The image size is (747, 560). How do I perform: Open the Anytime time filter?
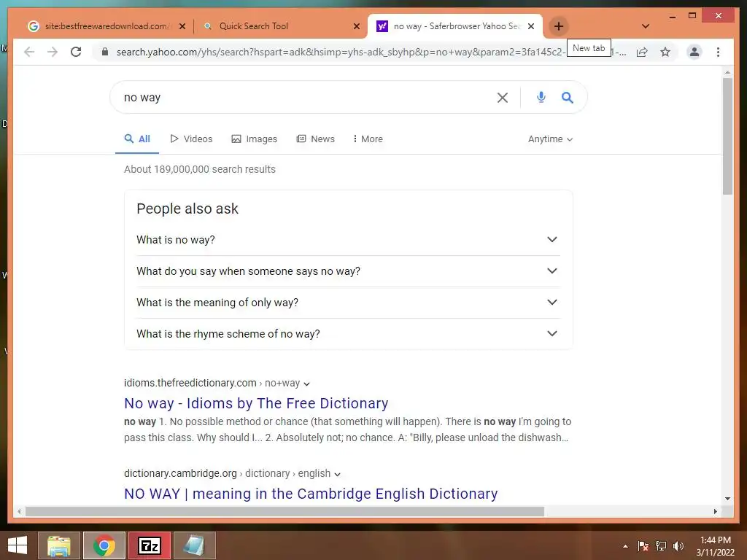click(550, 139)
